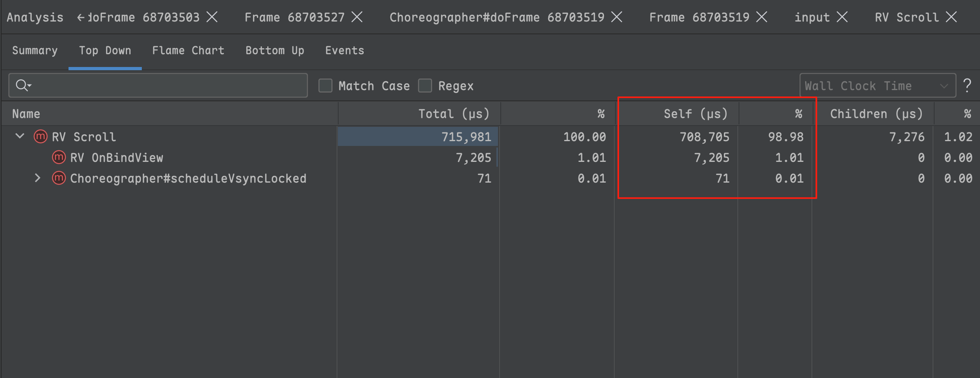Close the Choreographer#doFrame 68703519 tab
The image size is (980, 378).
pos(617,17)
